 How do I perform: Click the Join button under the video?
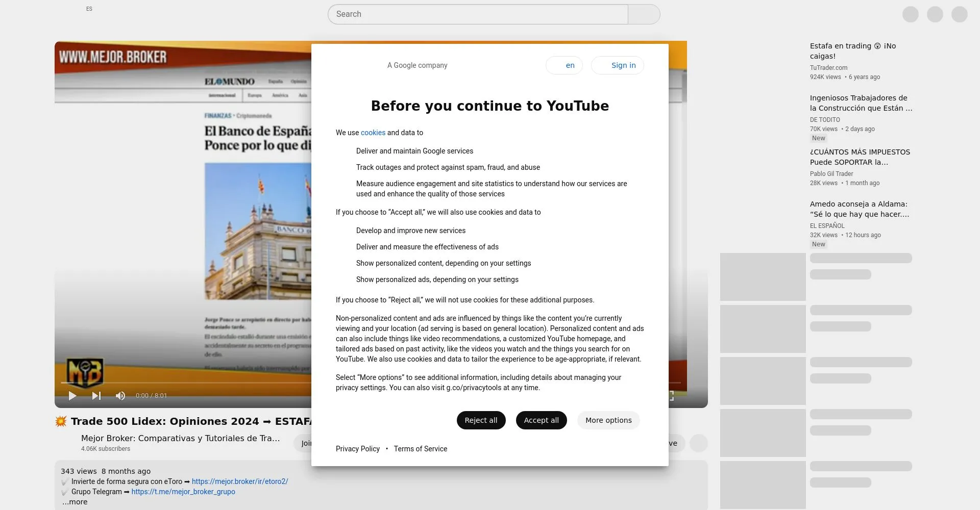coord(303,443)
